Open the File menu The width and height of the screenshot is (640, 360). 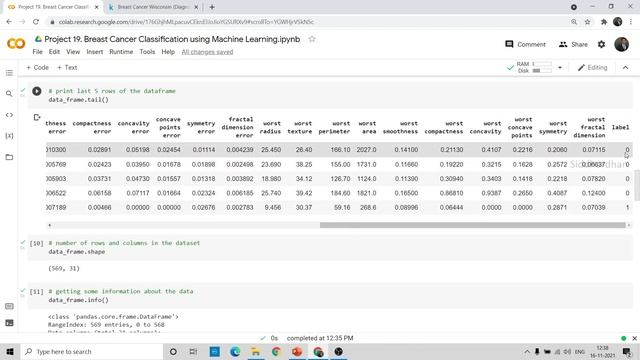click(38, 52)
